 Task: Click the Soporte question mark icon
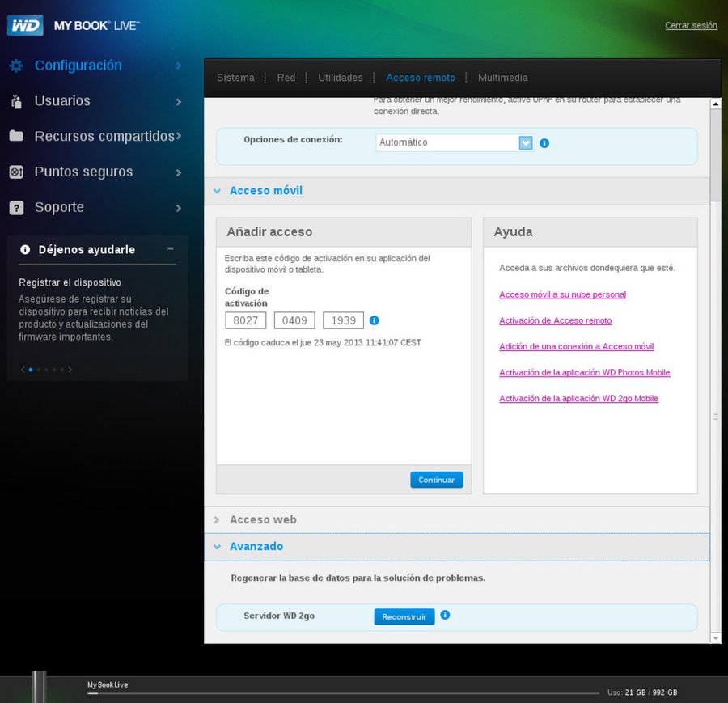click(16, 208)
